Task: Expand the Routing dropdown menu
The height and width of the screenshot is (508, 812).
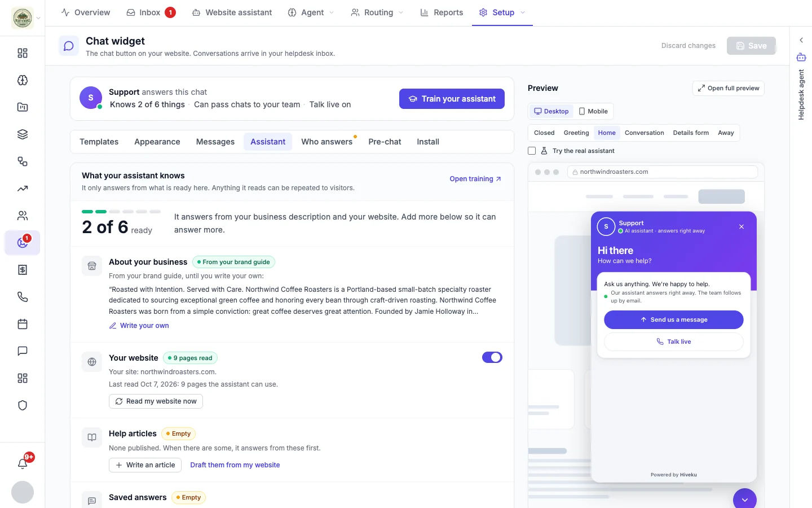Action: click(x=377, y=12)
